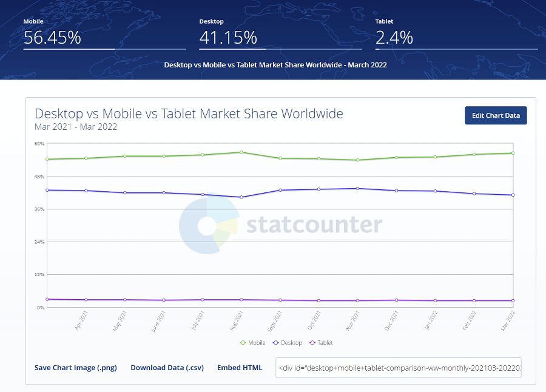This screenshot has width=546, height=392.
Task: Click the 12% y-axis label
Action: click(x=39, y=274)
